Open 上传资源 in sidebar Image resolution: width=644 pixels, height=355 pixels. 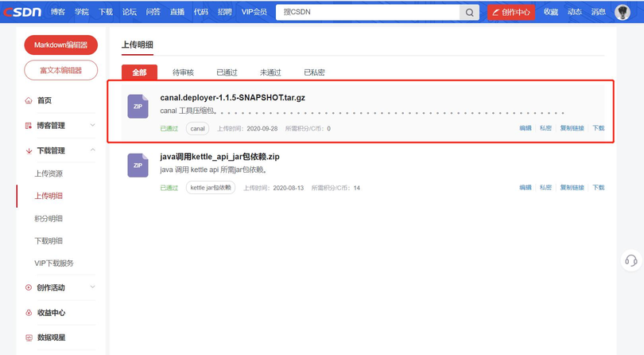48,174
